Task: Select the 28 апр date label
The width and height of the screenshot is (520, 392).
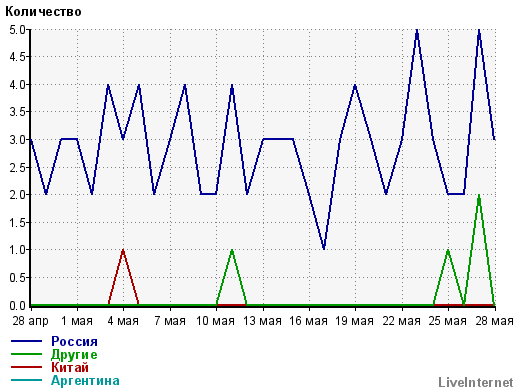Action: coord(30,321)
